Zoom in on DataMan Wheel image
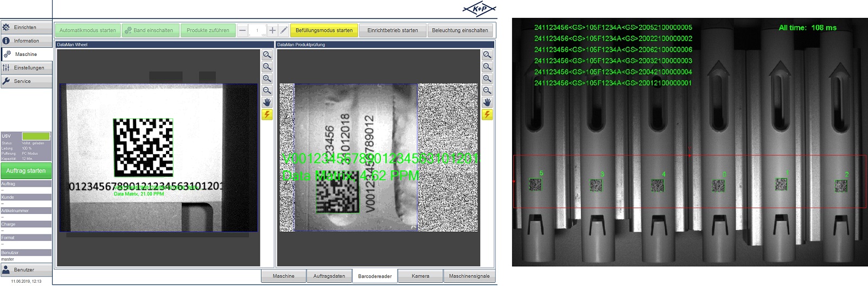 [267, 79]
